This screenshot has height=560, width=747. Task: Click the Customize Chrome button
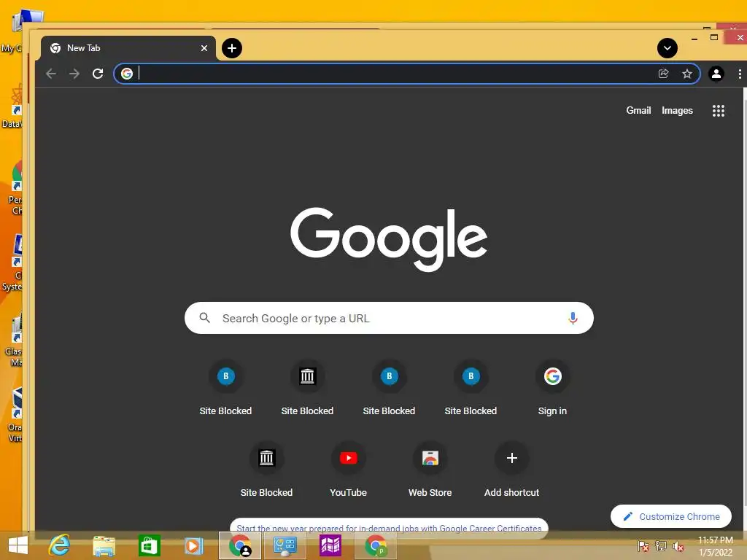(x=671, y=516)
